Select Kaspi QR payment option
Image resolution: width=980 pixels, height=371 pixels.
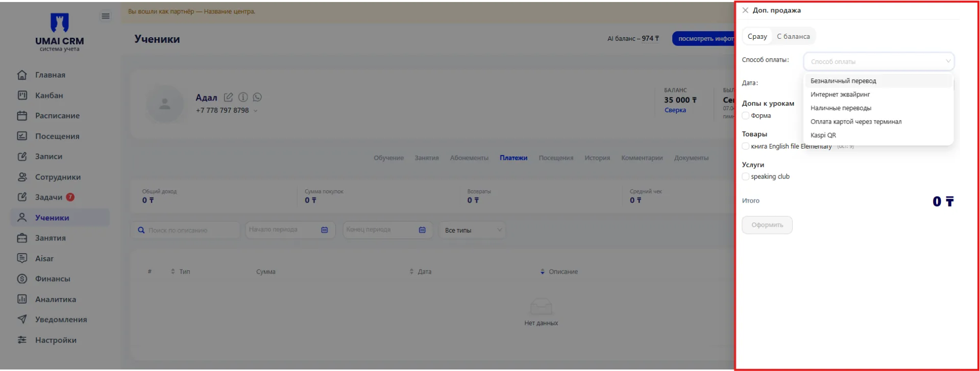coord(878,135)
